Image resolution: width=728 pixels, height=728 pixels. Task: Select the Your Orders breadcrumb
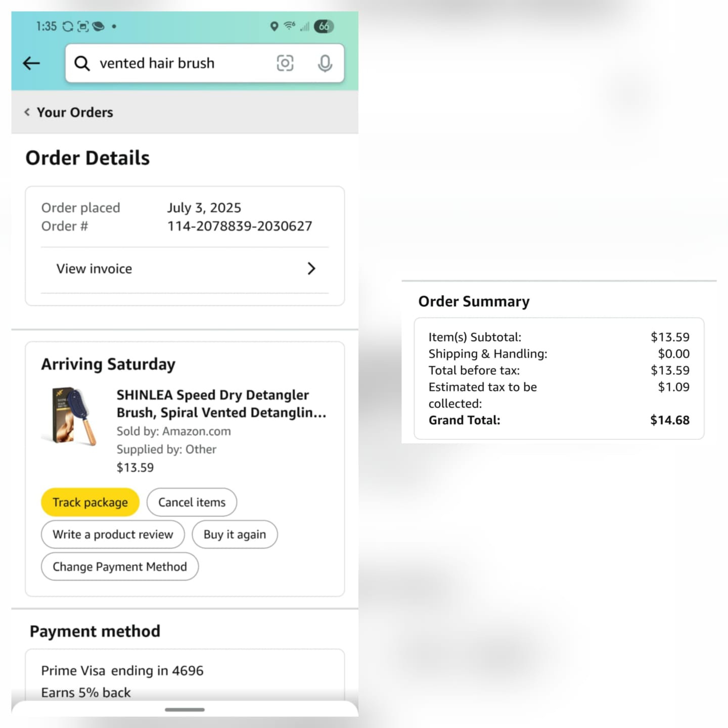(75, 112)
